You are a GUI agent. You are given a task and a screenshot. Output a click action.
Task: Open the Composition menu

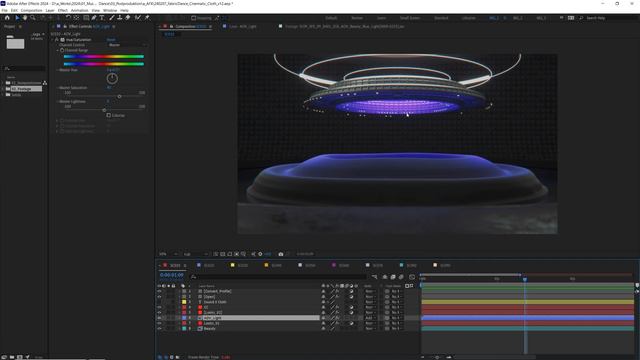31,10
